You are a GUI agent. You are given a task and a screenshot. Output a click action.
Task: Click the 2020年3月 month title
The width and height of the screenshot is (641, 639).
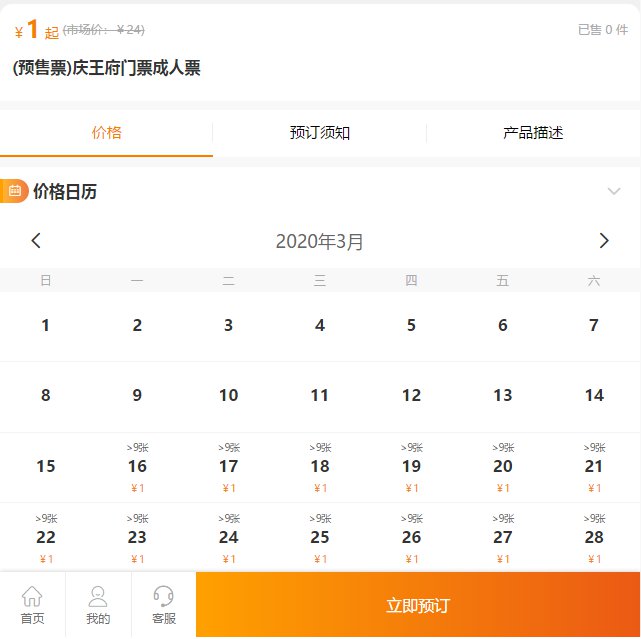click(x=320, y=241)
